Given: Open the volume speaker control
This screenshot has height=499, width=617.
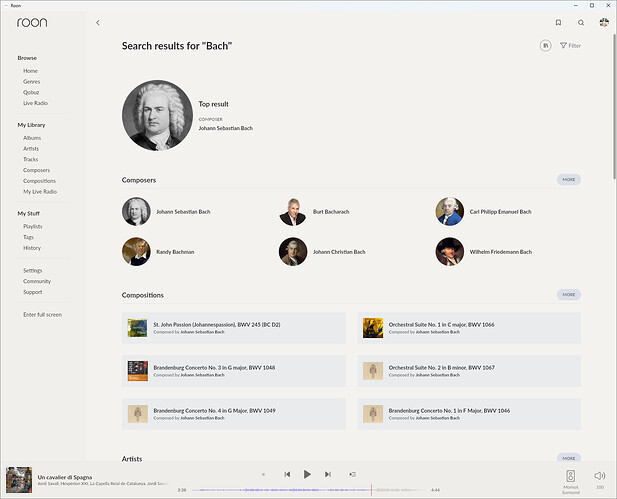Looking at the screenshot, I should tap(599, 476).
